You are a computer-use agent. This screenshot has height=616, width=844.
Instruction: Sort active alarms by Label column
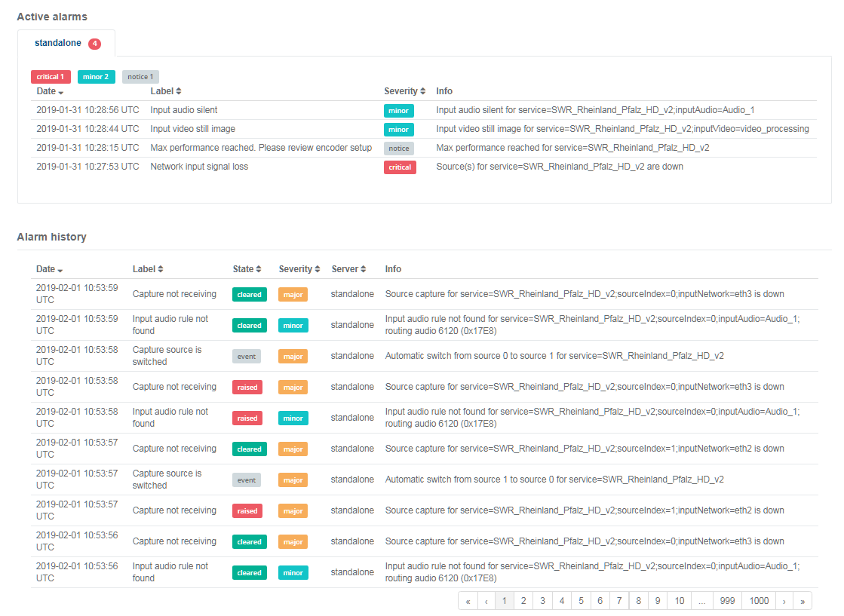pyautogui.click(x=166, y=91)
